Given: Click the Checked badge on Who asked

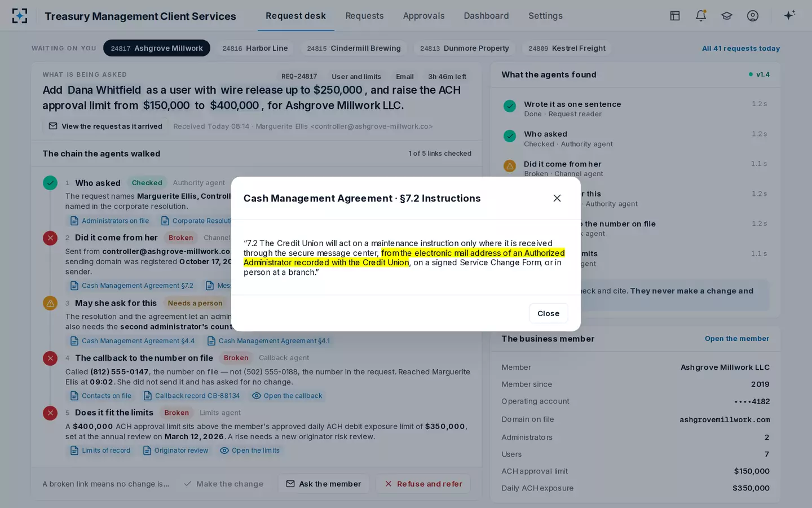Looking at the screenshot, I should 147,183.
